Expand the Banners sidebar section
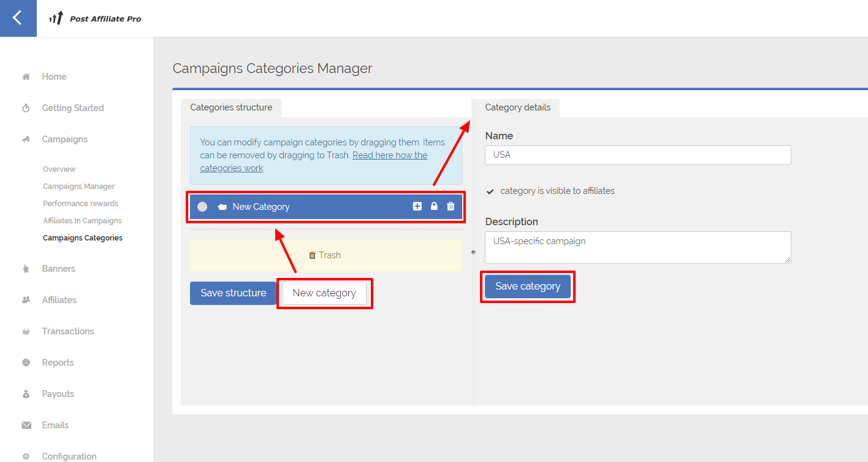This screenshot has height=462, width=868. click(x=59, y=269)
